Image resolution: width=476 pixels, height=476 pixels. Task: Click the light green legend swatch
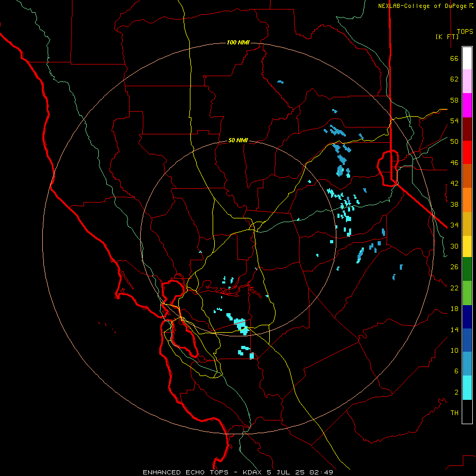(x=467, y=293)
